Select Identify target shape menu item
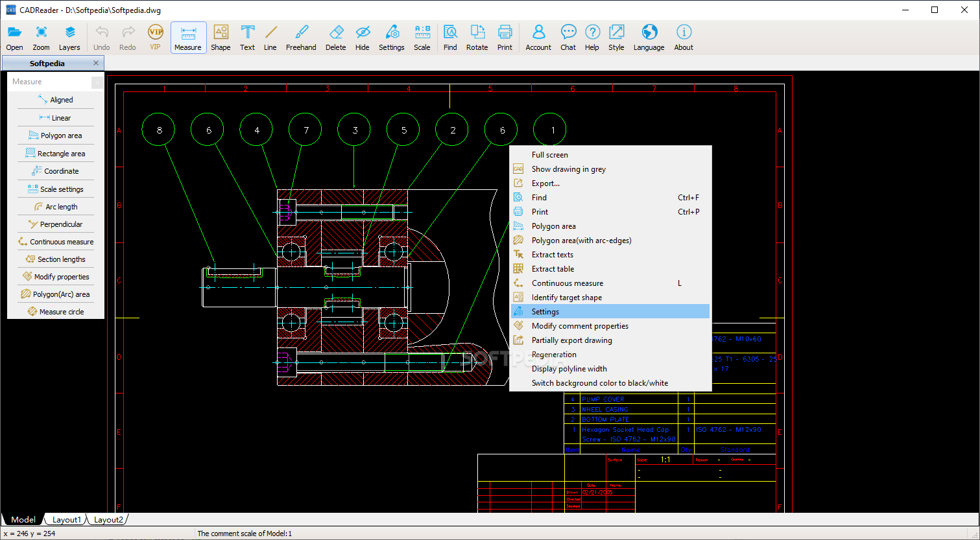This screenshot has width=980, height=540. click(610, 298)
